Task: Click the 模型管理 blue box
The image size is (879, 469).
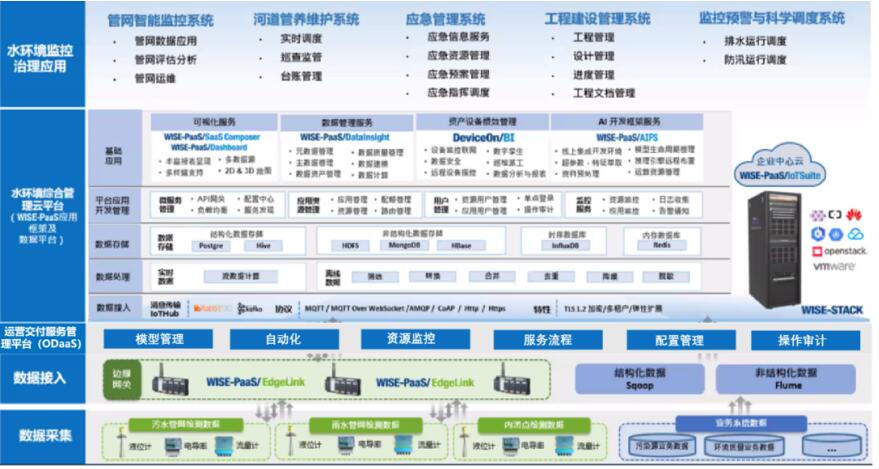Action: pos(159,339)
